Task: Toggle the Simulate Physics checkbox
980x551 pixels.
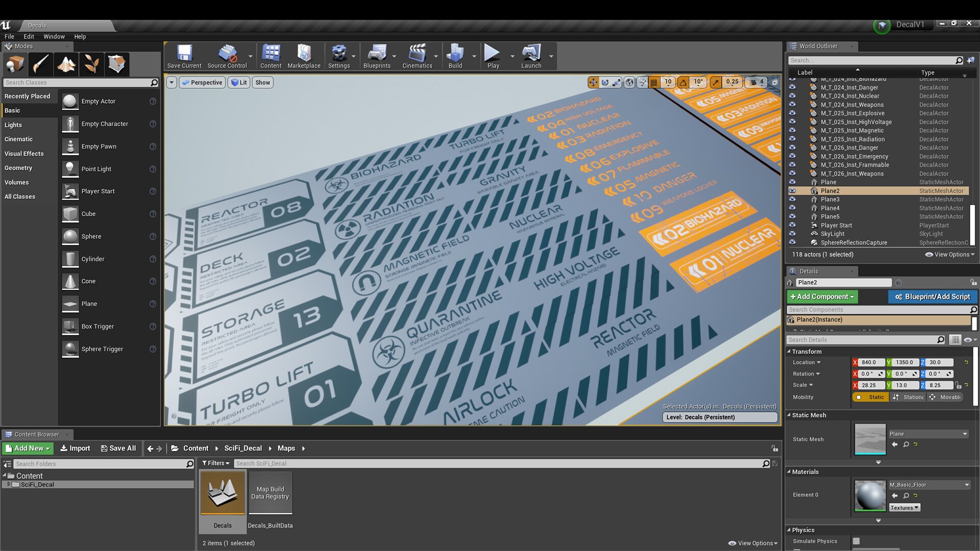Action: click(x=856, y=541)
